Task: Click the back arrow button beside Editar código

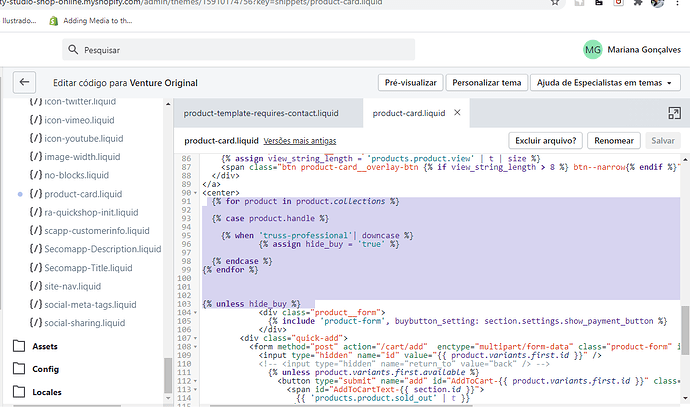Action: (x=24, y=83)
